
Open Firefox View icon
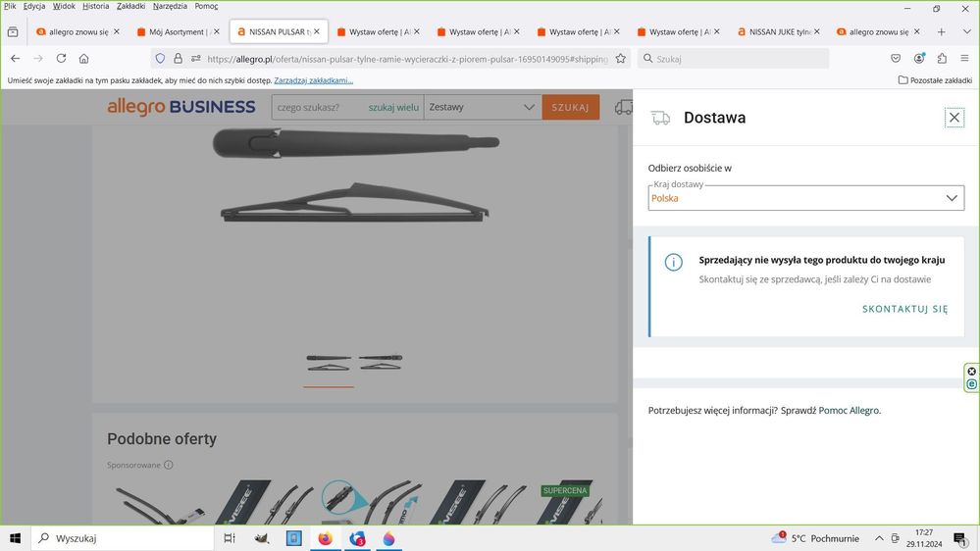pyautogui.click(x=13, y=31)
